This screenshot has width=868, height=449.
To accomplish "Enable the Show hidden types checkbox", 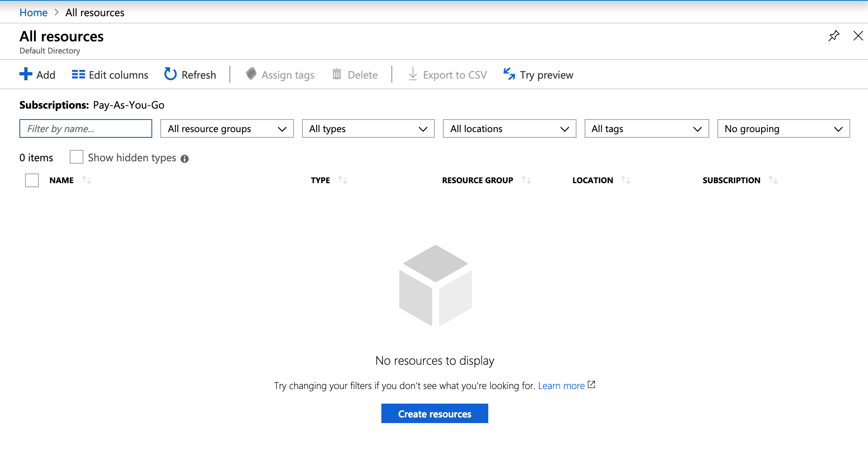I will 77,157.
